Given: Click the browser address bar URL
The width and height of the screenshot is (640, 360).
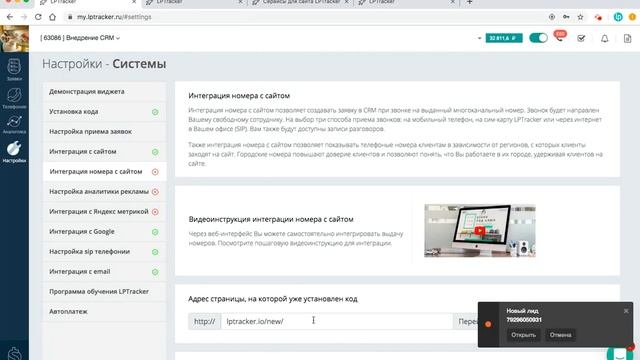Looking at the screenshot, I should pyautogui.click(x=114, y=17).
